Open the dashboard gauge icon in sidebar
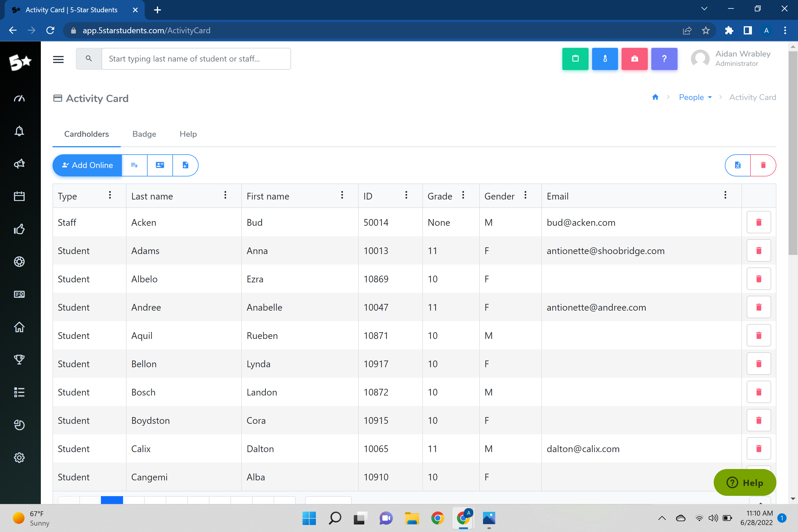 (x=19, y=98)
